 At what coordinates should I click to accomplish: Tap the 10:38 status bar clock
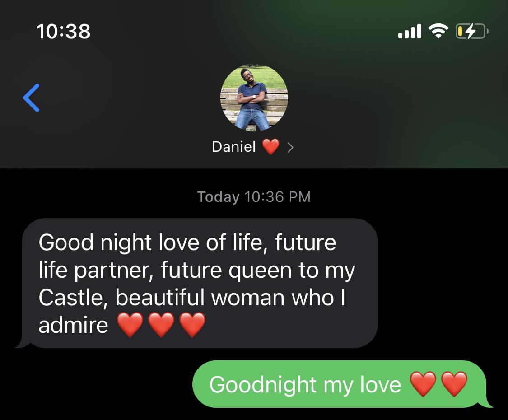[63, 32]
